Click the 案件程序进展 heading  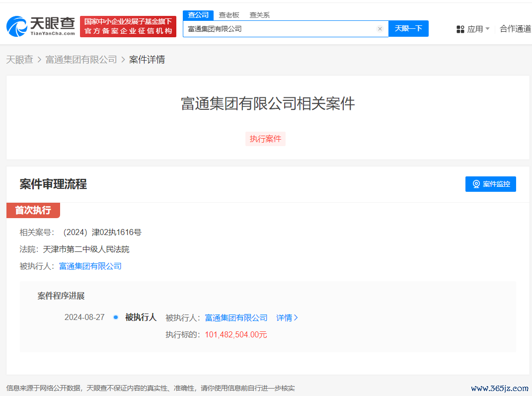click(x=61, y=296)
